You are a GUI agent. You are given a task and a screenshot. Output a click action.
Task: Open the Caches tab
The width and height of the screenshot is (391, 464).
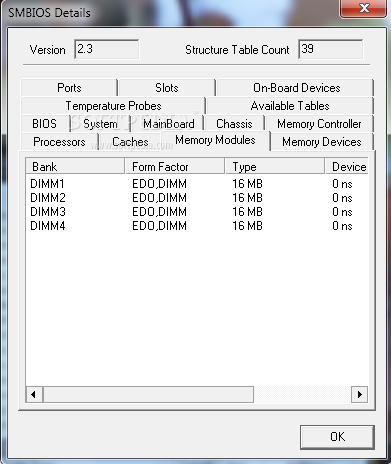click(x=130, y=142)
